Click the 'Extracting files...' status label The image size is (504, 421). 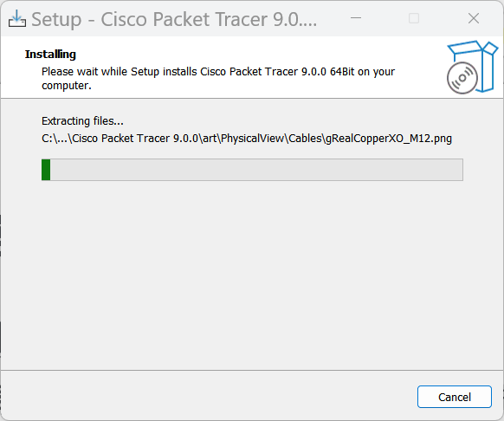tap(82, 121)
